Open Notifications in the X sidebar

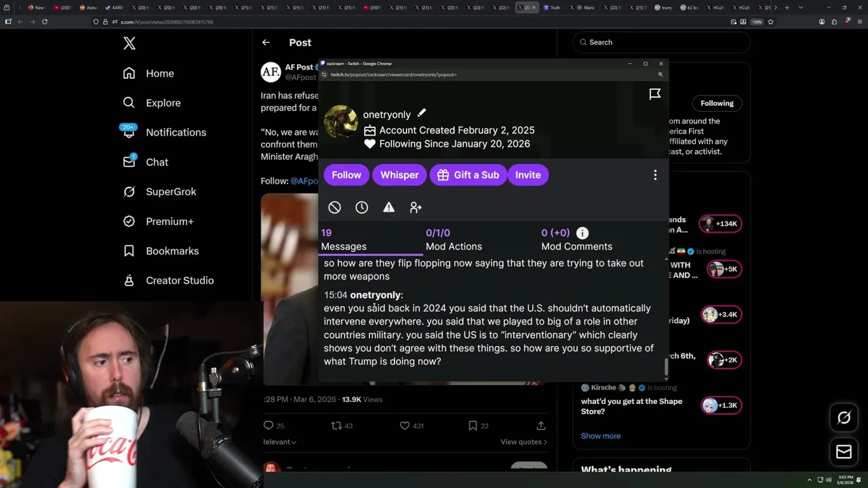164,132
